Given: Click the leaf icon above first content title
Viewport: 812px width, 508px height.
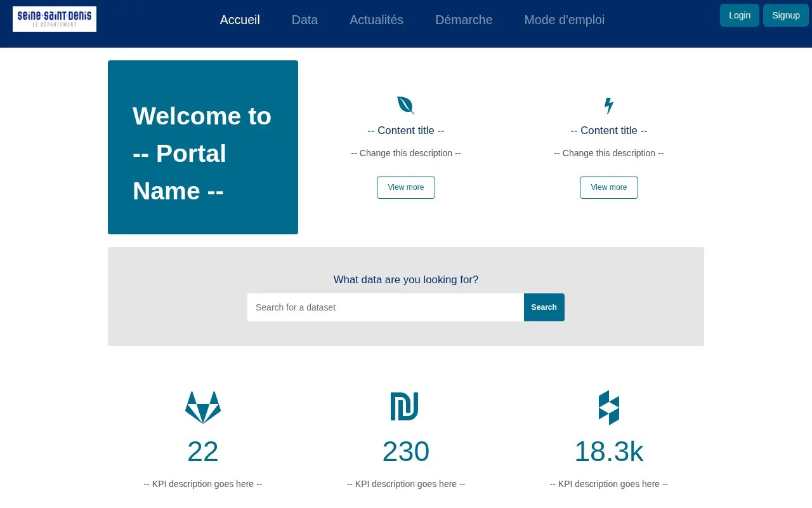Looking at the screenshot, I should (406, 105).
